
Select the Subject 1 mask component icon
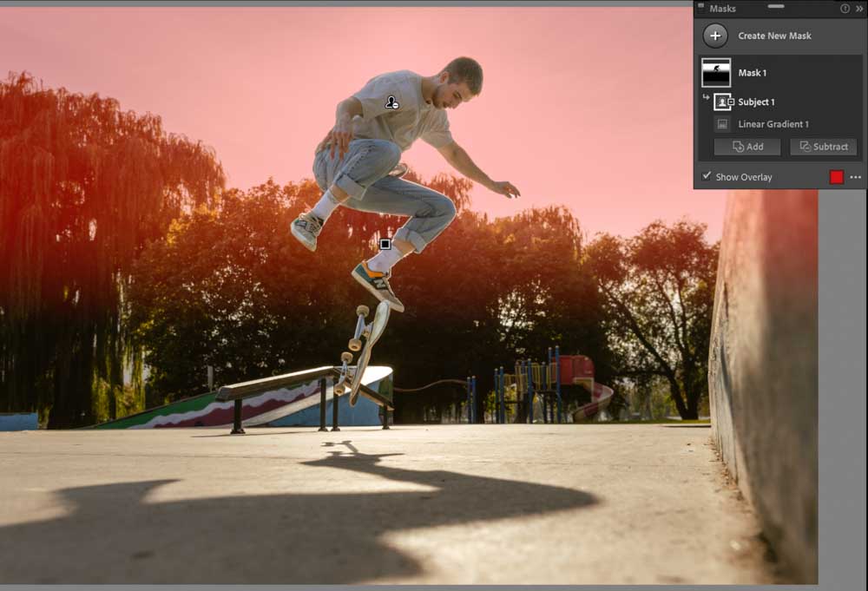(x=722, y=102)
